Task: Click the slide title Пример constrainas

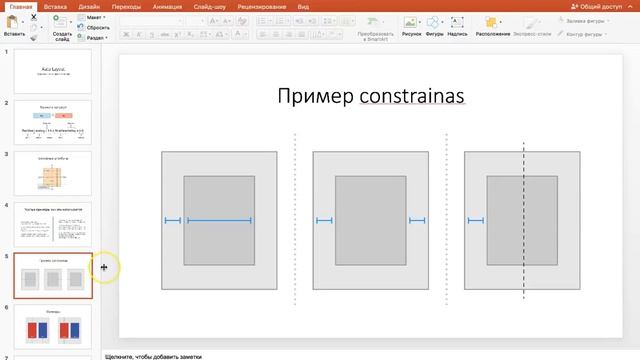Action: point(371,96)
